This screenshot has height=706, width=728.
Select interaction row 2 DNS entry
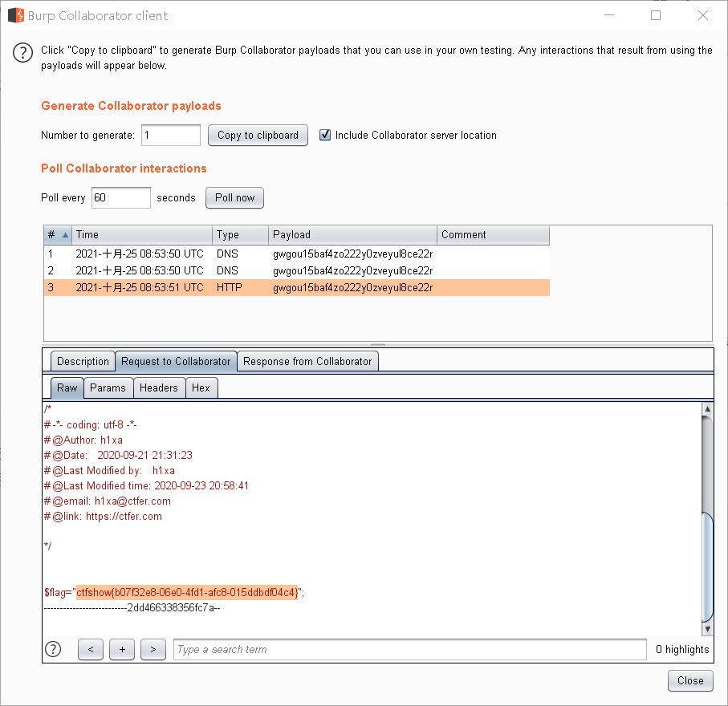click(297, 270)
